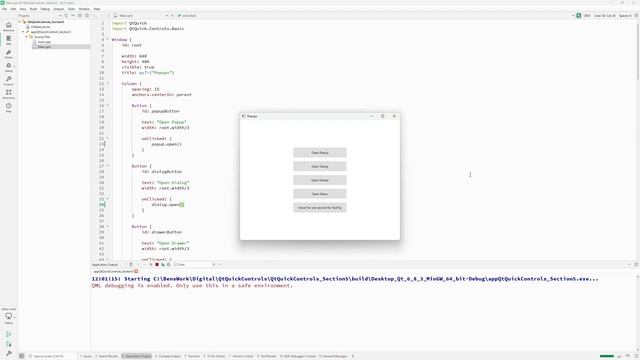Open Design mode in sidebar
The width and height of the screenshot is (640, 360).
point(9,54)
